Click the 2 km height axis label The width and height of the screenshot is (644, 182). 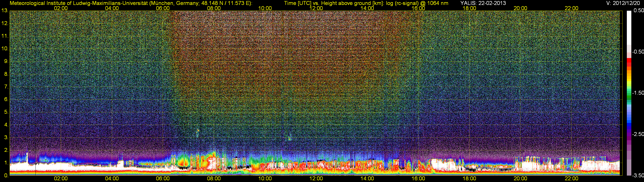coord(6,150)
